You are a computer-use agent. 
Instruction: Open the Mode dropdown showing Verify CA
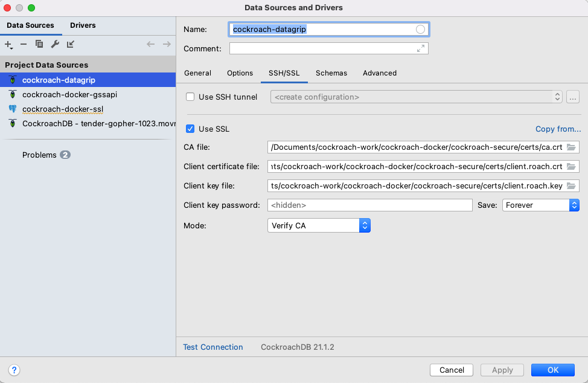319,225
